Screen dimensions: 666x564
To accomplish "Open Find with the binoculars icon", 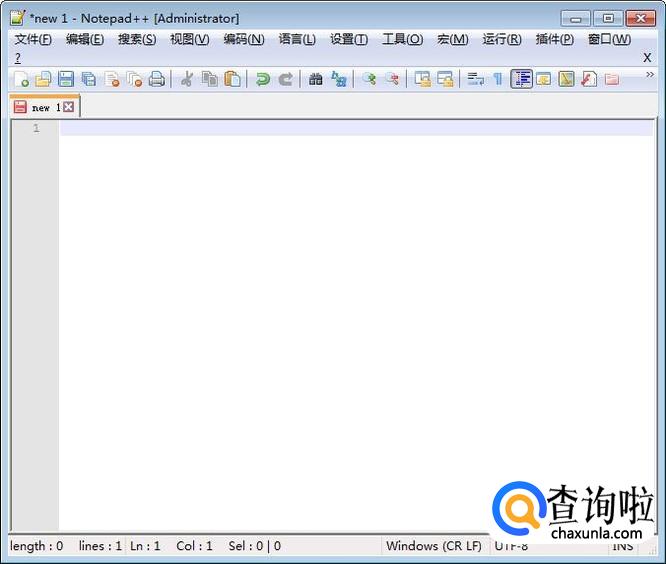I will click(316, 79).
